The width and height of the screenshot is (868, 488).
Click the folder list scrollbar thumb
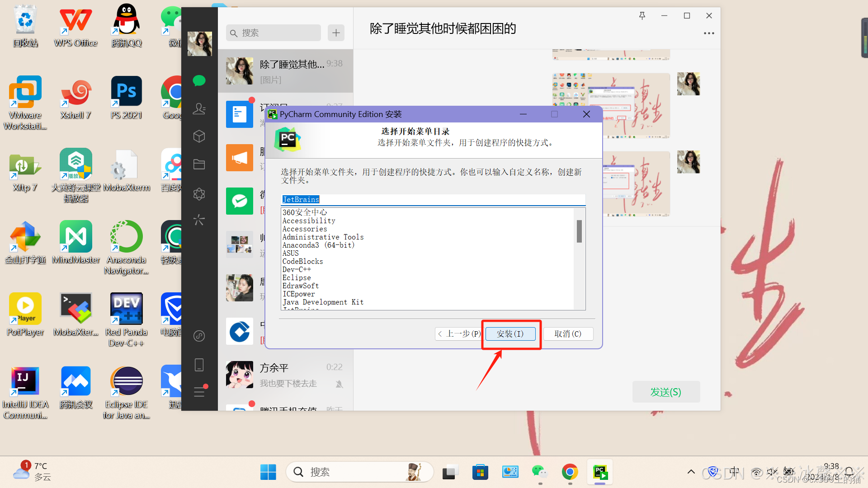579,231
